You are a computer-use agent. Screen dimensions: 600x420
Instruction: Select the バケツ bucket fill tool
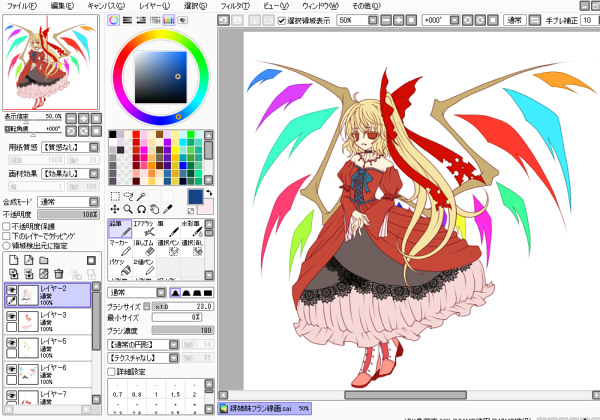[120, 267]
